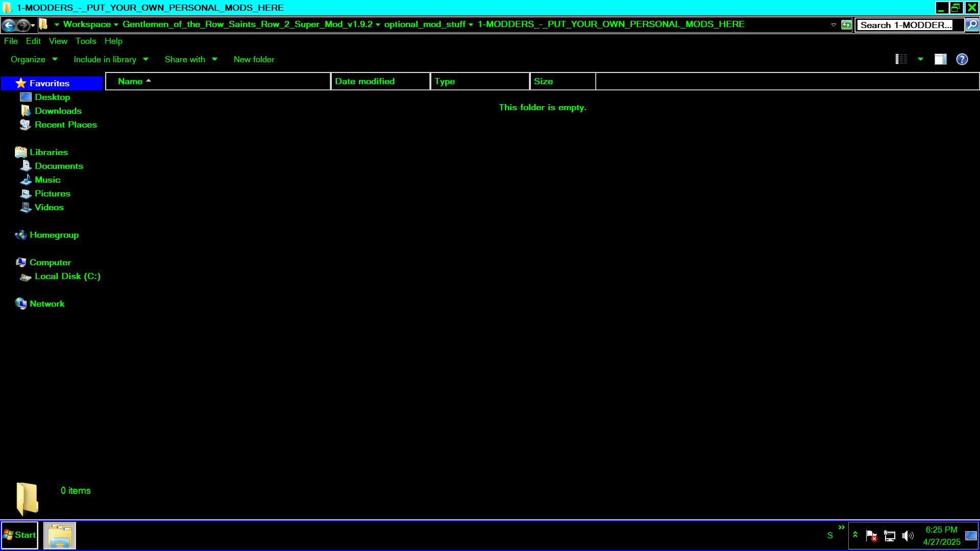Open the view options dropdown arrow

pyautogui.click(x=920, y=59)
